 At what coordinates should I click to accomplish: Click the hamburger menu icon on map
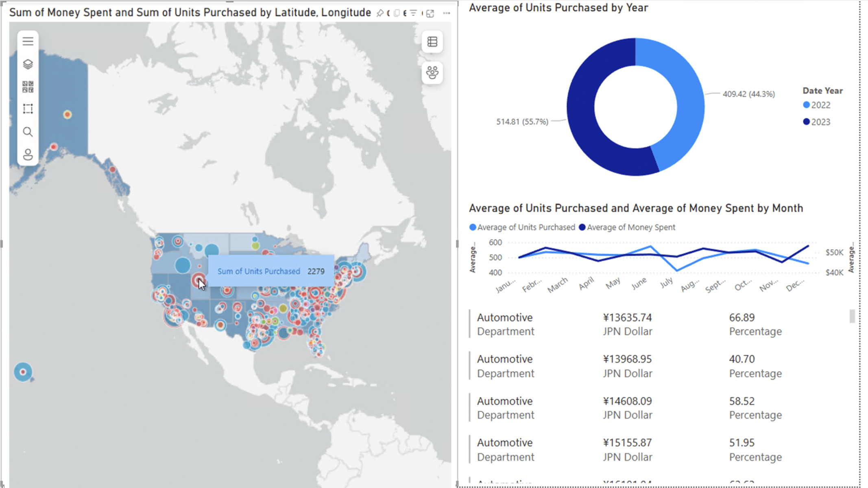click(28, 41)
